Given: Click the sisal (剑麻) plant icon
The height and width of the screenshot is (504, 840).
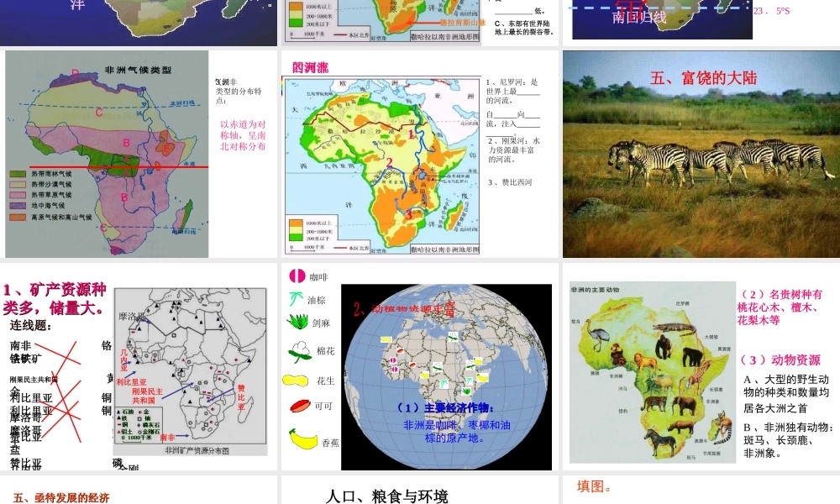Looking at the screenshot, I should point(297,322).
